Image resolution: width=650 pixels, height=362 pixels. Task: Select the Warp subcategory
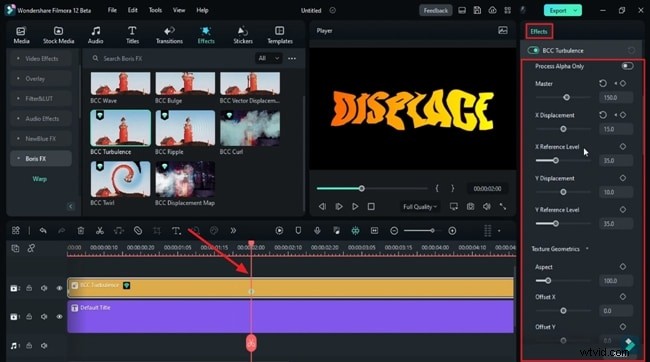pos(39,179)
